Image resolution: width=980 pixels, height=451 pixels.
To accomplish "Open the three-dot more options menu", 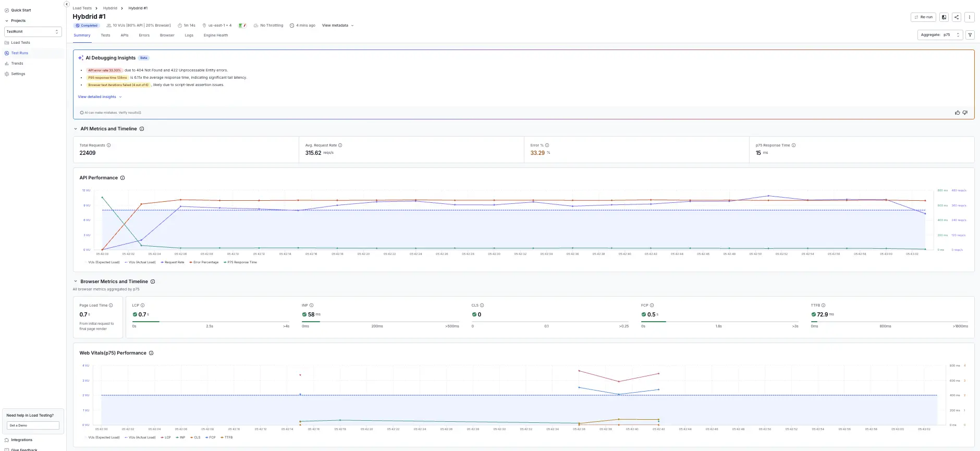I will 970,17.
